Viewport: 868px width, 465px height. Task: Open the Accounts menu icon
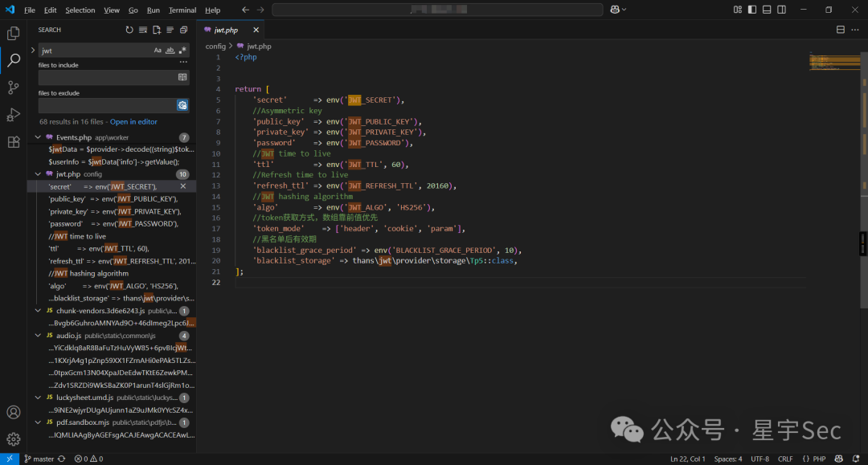(14, 413)
